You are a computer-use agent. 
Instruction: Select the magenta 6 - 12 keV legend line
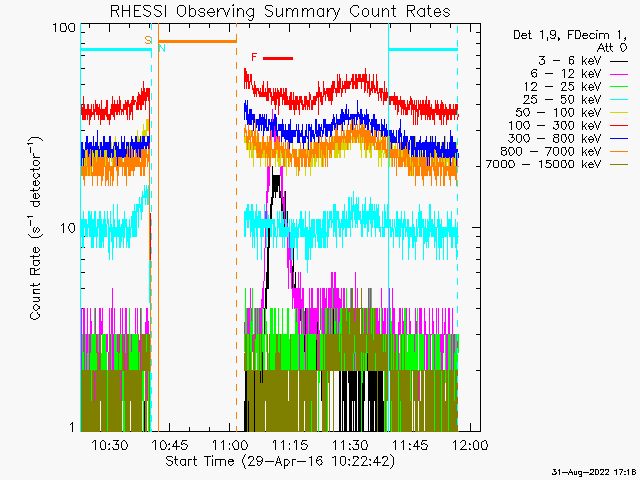coord(619,75)
